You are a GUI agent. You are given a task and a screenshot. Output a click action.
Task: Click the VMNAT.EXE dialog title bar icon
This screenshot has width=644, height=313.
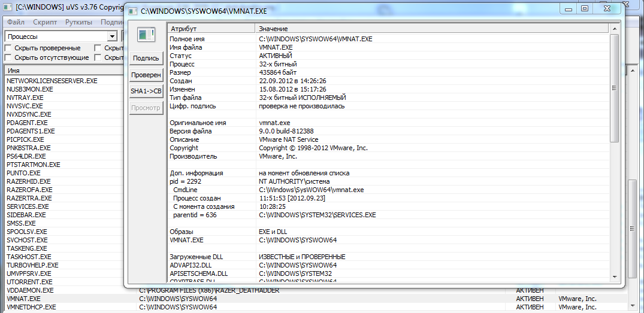tap(132, 11)
